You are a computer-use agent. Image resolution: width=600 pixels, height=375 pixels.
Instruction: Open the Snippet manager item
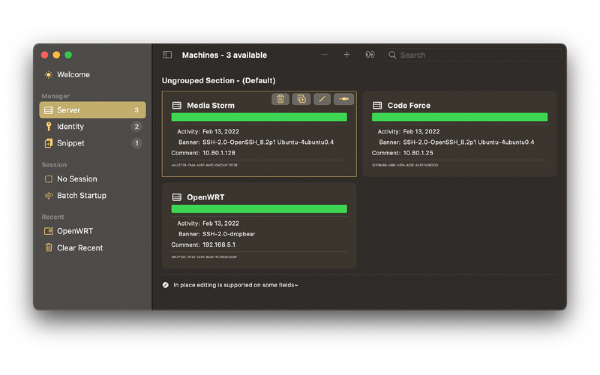[x=92, y=143]
